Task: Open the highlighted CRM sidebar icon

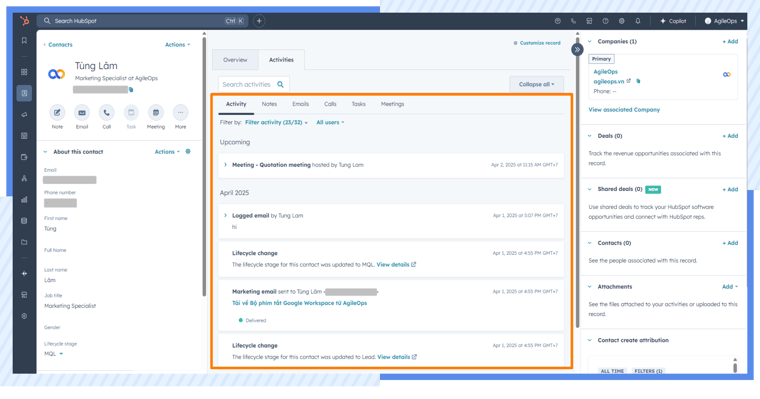Action: tap(24, 93)
